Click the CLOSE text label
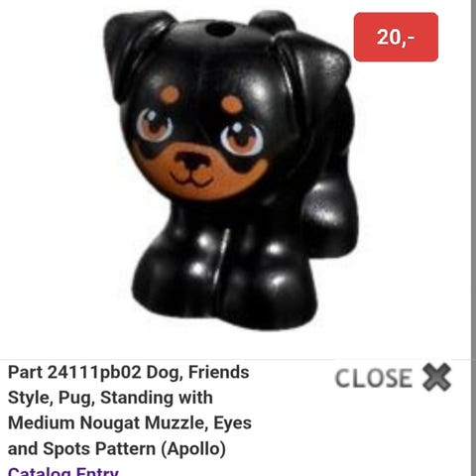Image resolution: width=476 pixels, height=476 pixels. click(374, 378)
